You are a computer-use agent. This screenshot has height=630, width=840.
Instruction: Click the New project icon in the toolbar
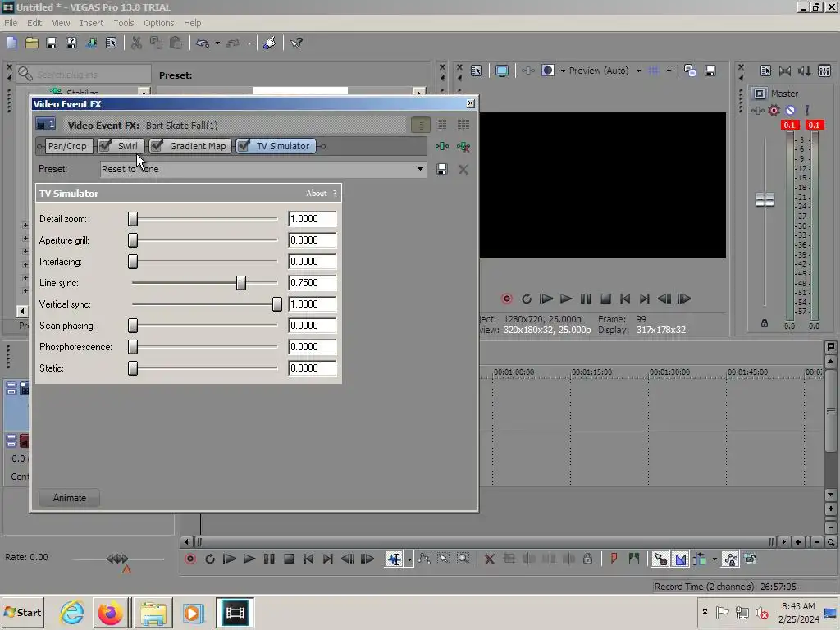(x=11, y=43)
